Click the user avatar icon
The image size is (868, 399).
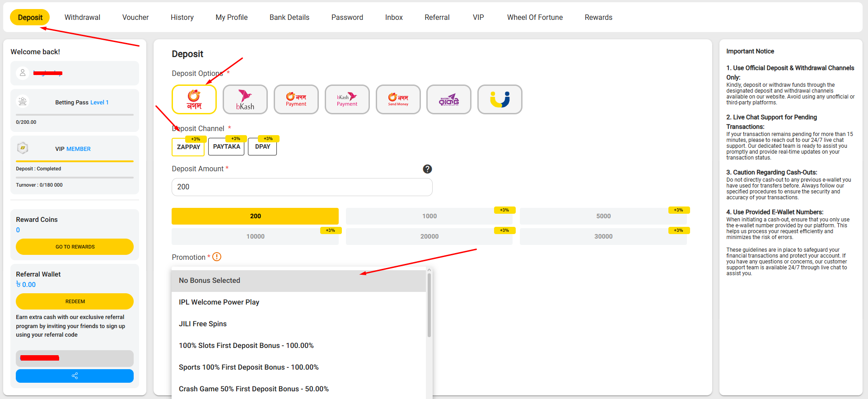[x=23, y=73]
